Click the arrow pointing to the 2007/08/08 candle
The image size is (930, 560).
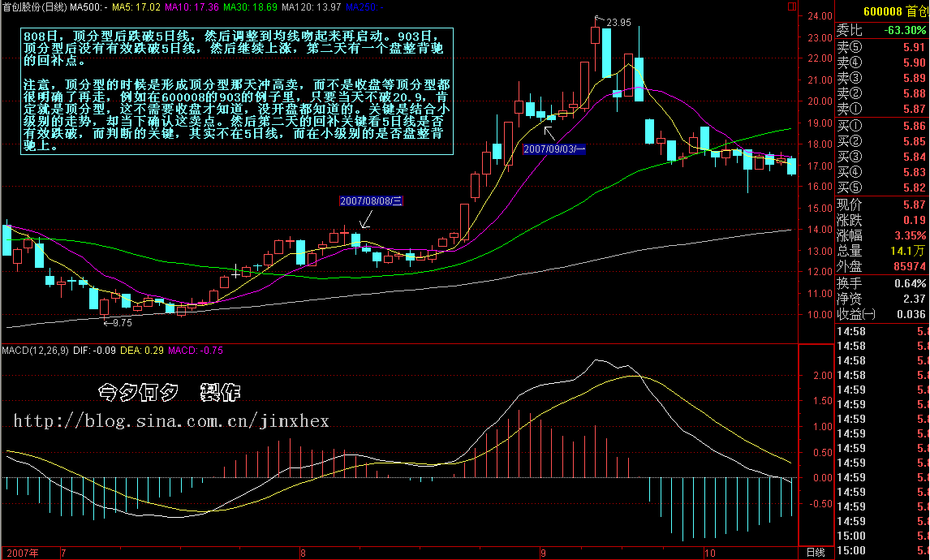coord(365,218)
